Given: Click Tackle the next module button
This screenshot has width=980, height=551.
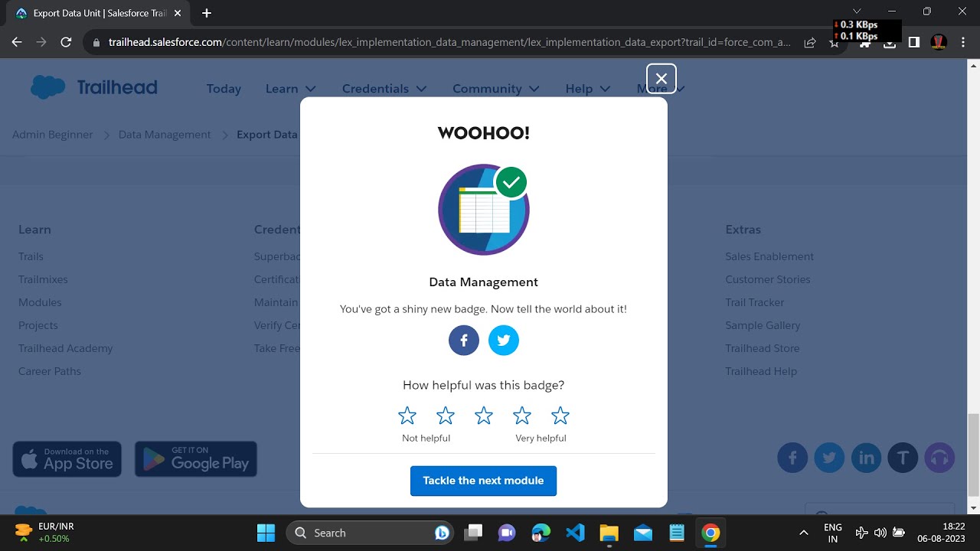Looking at the screenshot, I should click(x=483, y=481).
